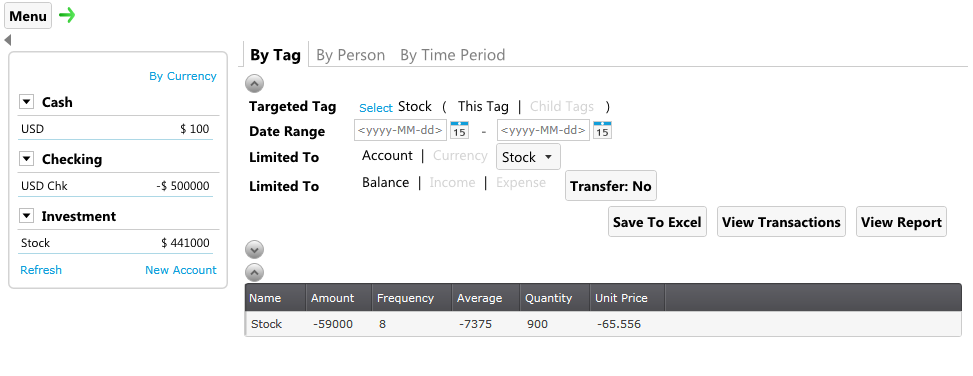
Task: Click the View Report button
Action: pyautogui.click(x=901, y=222)
